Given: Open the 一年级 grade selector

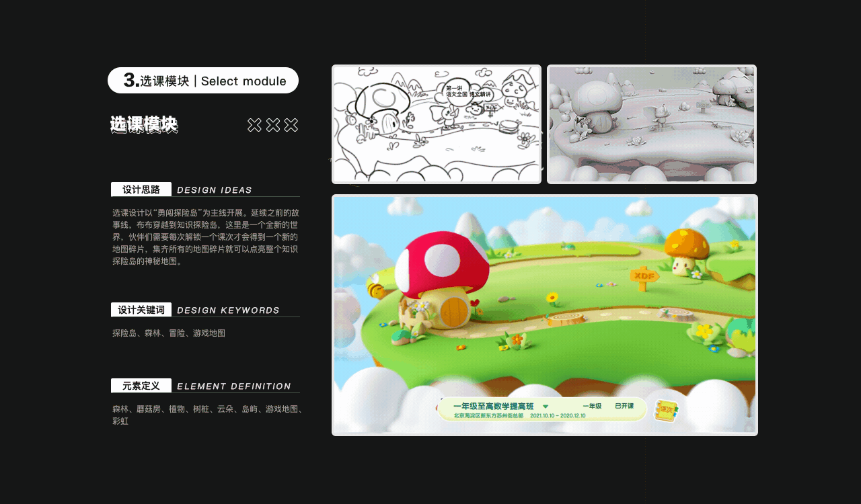Looking at the screenshot, I should (593, 405).
